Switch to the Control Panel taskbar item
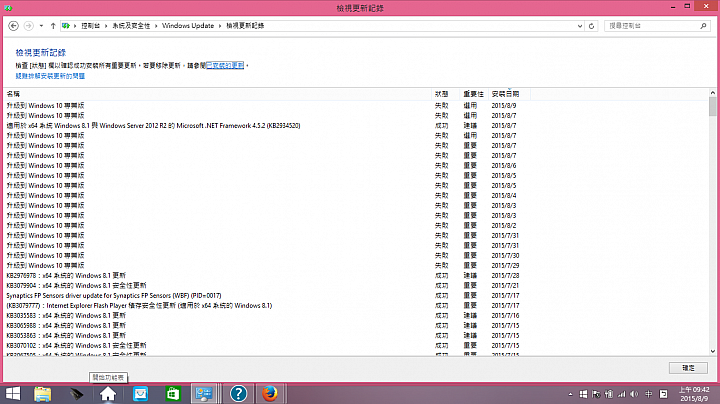This screenshot has width=720, height=404. click(204, 394)
